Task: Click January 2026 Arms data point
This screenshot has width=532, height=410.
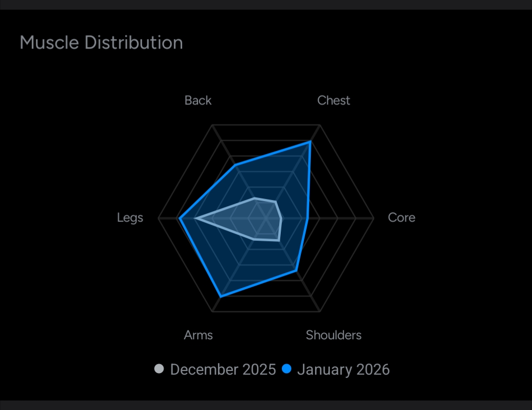Action: coord(221,297)
